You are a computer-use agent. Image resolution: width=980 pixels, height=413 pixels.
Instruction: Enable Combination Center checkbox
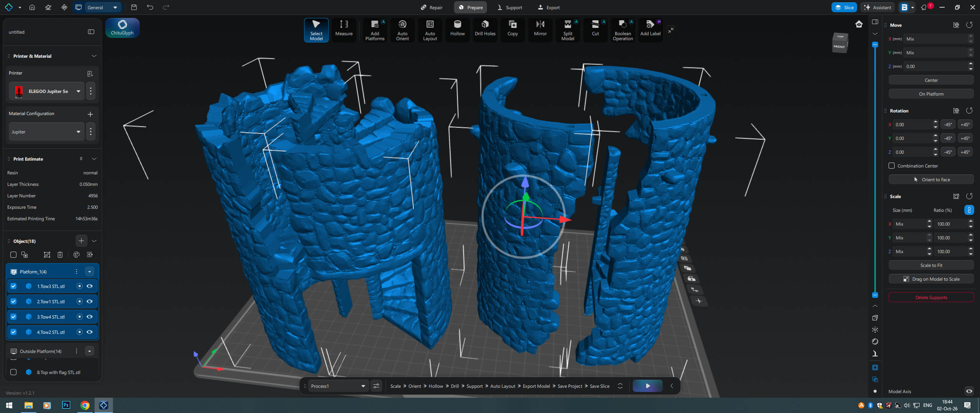[x=892, y=166]
